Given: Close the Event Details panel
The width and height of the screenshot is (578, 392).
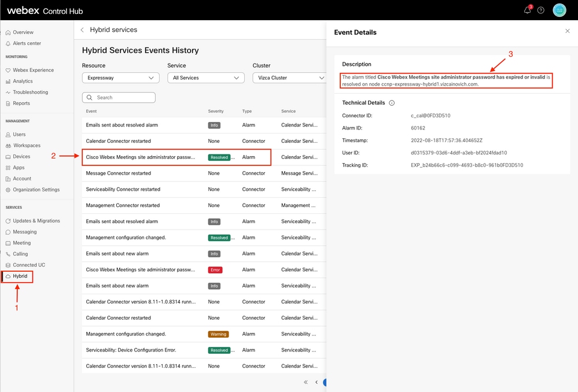Looking at the screenshot, I should pyautogui.click(x=567, y=31).
